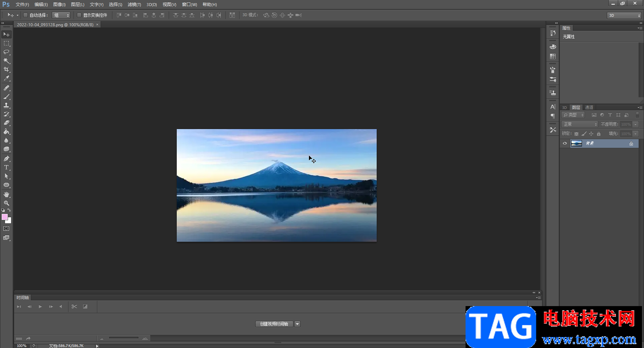Open the 3D workspace switcher dropdown
This screenshot has width=644, height=348.
coord(624,15)
